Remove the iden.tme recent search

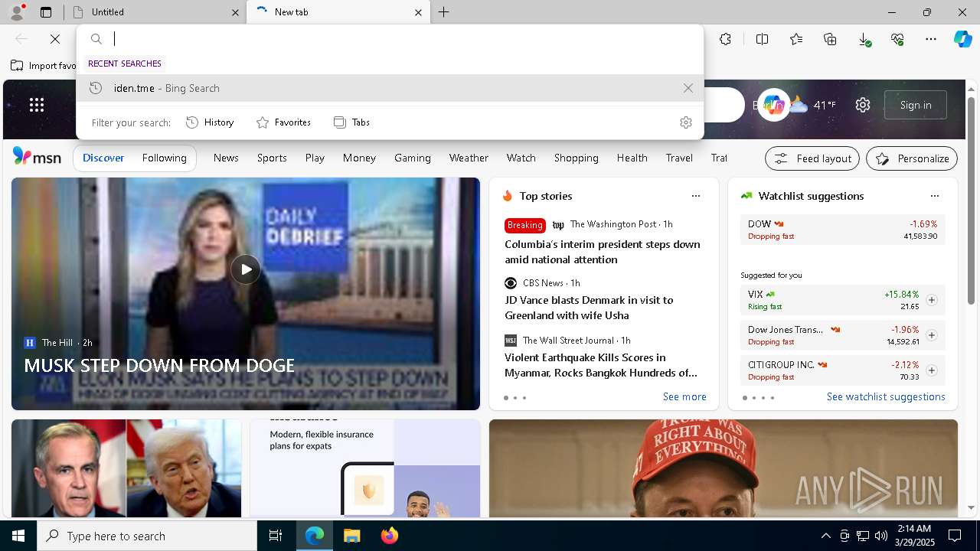click(688, 88)
